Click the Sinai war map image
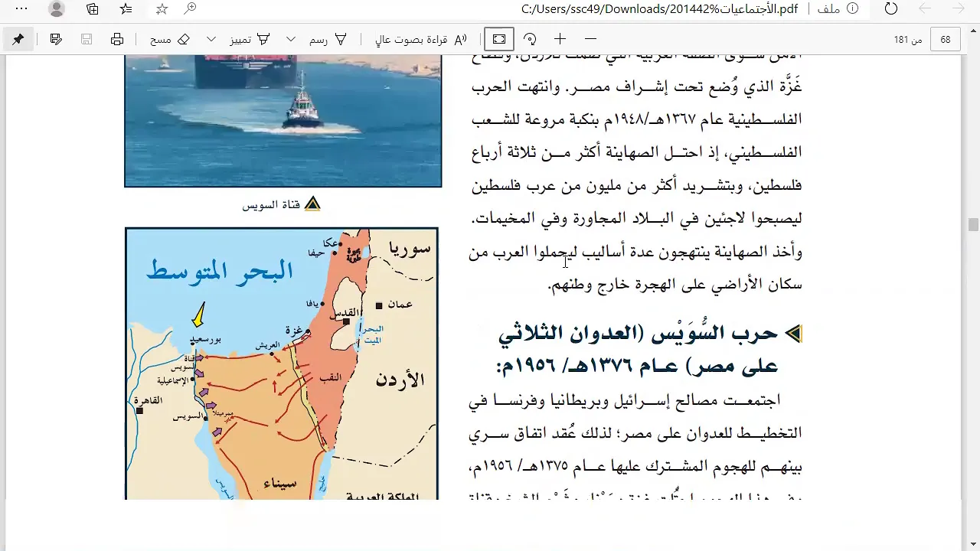Viewport: 980px width, 551px height. tap(282, 364)
